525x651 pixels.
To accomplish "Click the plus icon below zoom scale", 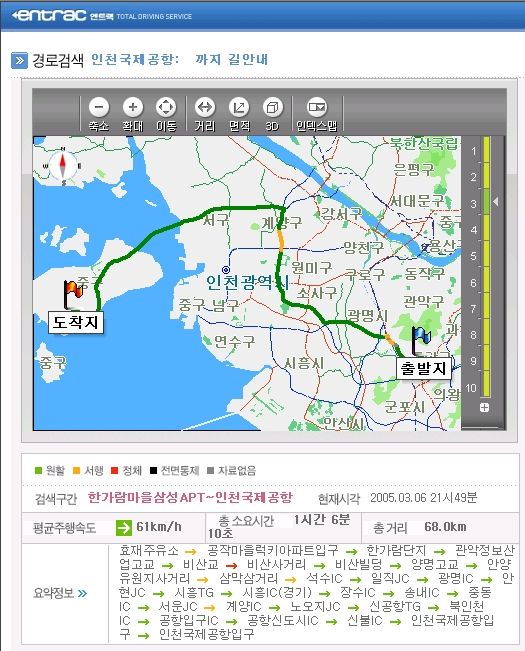I will (x=484, y=407).
